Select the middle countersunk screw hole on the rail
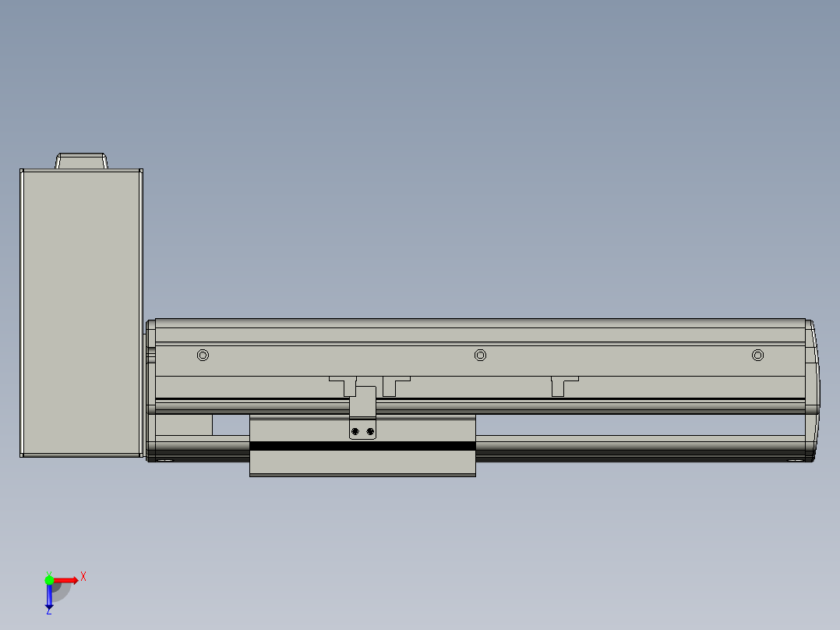The image size is (840, 630). click(480, 355)
